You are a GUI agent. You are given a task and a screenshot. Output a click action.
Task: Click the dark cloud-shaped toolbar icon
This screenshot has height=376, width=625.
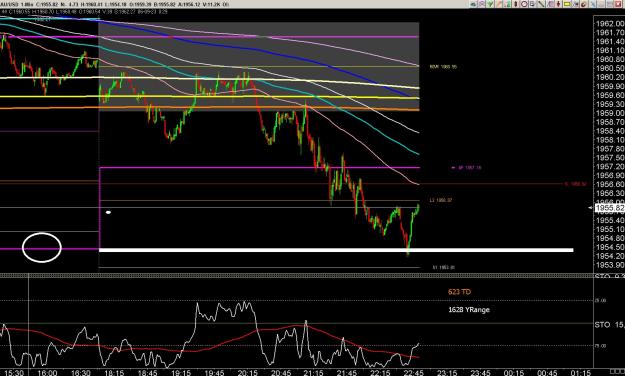[x=474, y=4]
